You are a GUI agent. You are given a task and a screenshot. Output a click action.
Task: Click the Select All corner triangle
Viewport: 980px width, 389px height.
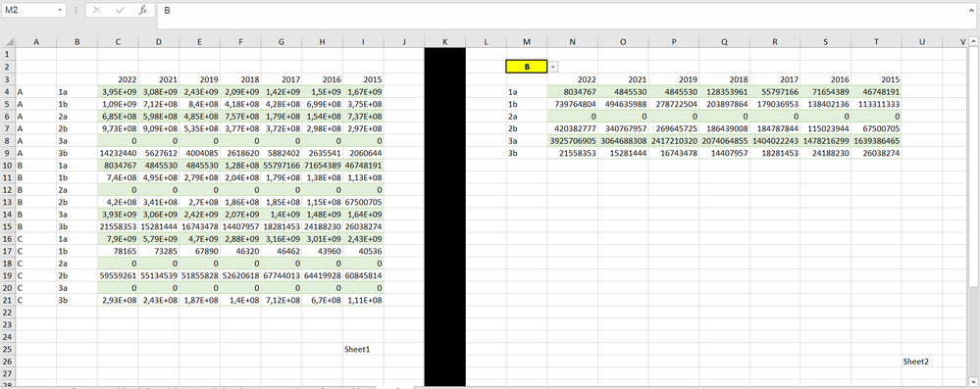click(8, 42)
